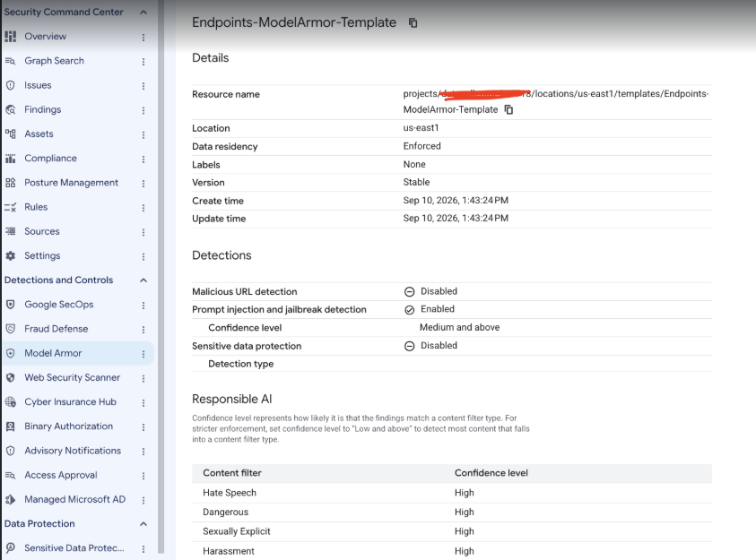Screen dimensions: 756x560
Task: Click the Web Security Scanner icon
Action: (x=10, y=378)
